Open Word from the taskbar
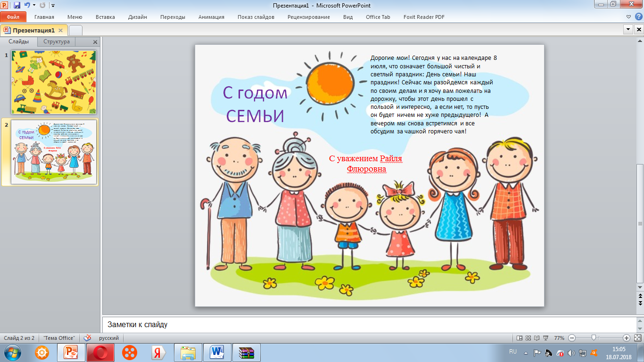This screenshot has width=644, height=362. 217,353
